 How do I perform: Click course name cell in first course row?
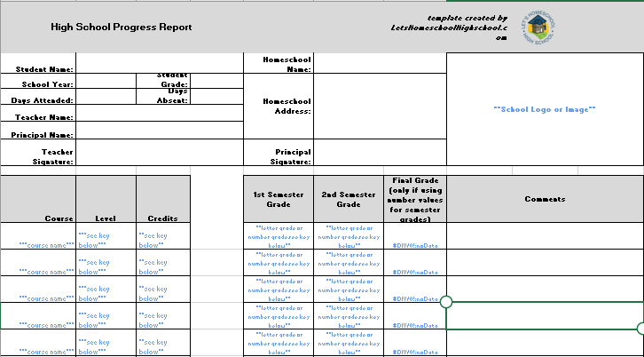[38, 236]
